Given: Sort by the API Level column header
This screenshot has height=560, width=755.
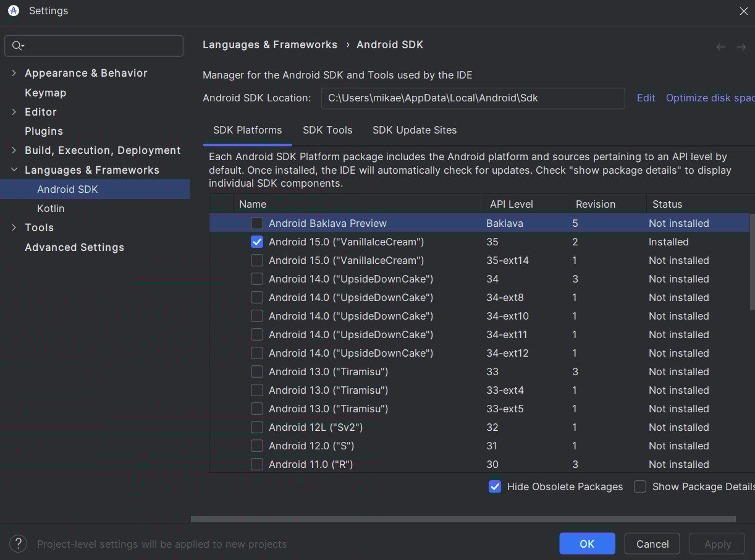Looking at the screenshot, I should pyautogui.click(x=526, y=204).
